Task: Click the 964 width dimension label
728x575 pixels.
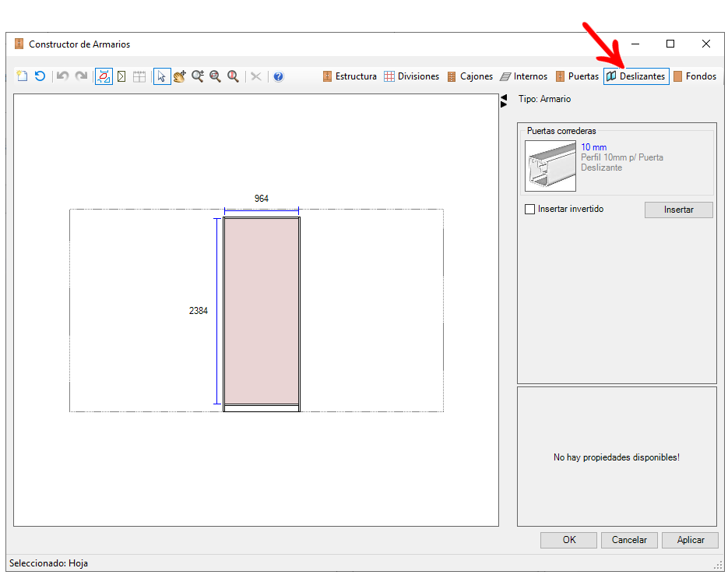Action: (x=262, y=199)
